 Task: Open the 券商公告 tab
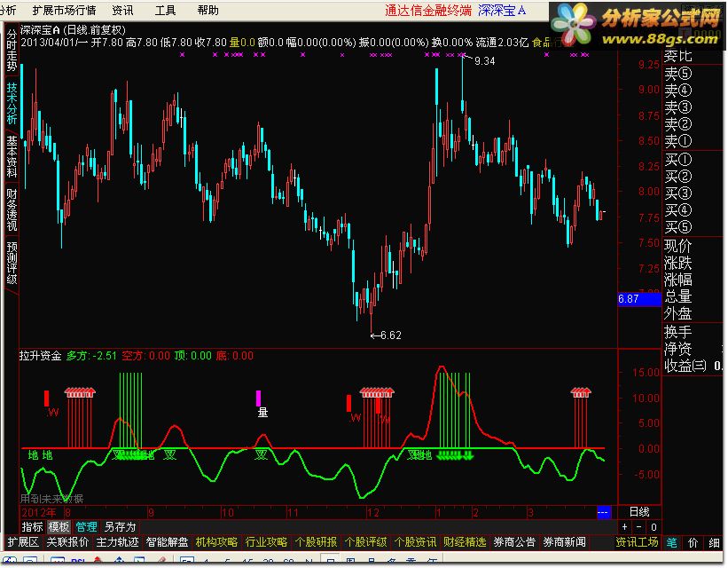point(514,542)
